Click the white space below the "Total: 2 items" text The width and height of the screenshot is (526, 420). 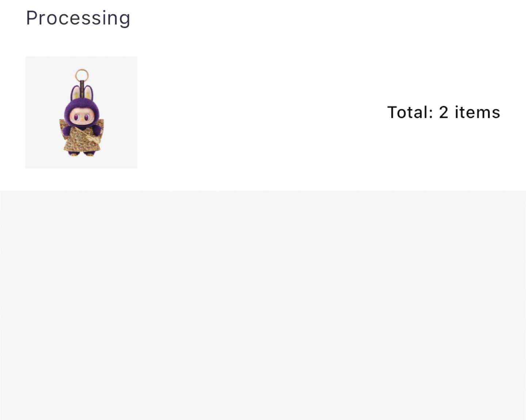coord(443,153)
